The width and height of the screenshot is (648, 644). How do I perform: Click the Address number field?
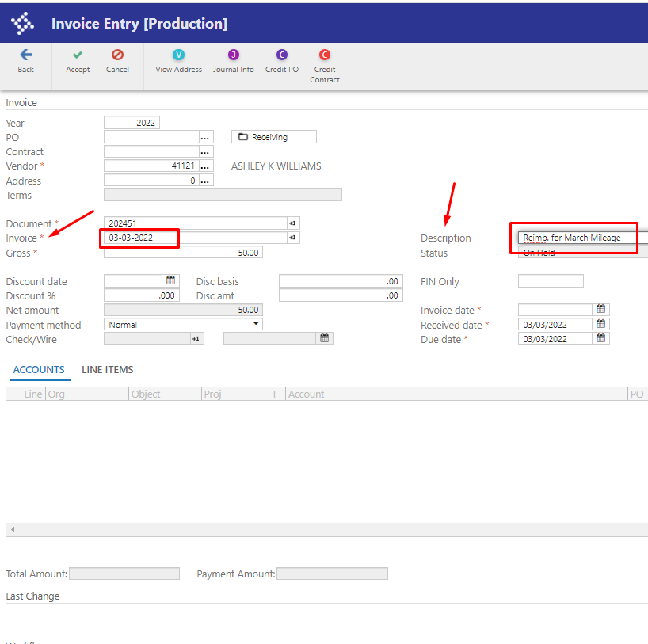click(151, 181)
